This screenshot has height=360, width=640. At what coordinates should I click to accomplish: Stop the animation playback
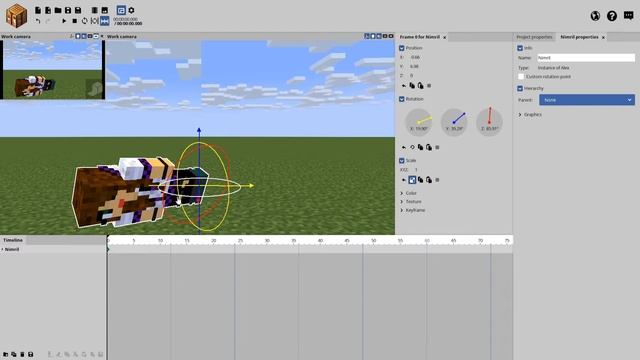(x=75, y=21)
